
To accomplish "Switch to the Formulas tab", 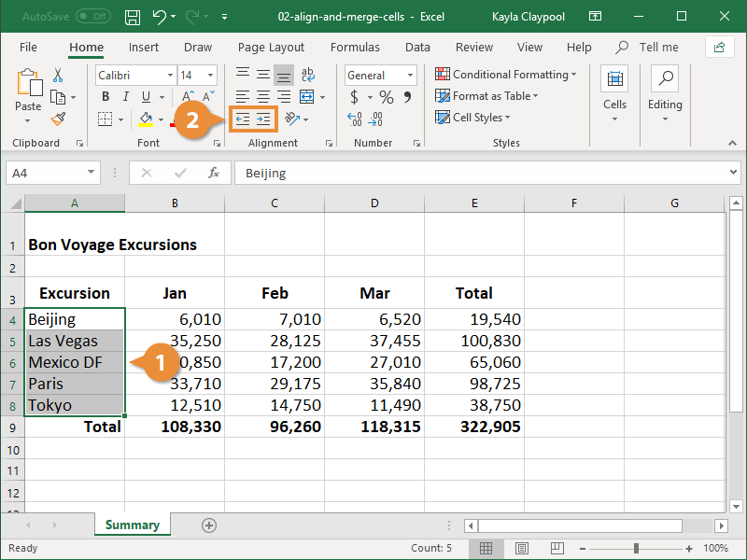I will pyautogui.click(x=355, y=47).
